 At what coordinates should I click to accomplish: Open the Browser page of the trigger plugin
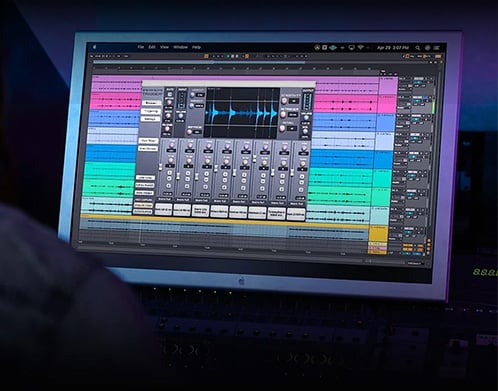[x=152, y=103]
